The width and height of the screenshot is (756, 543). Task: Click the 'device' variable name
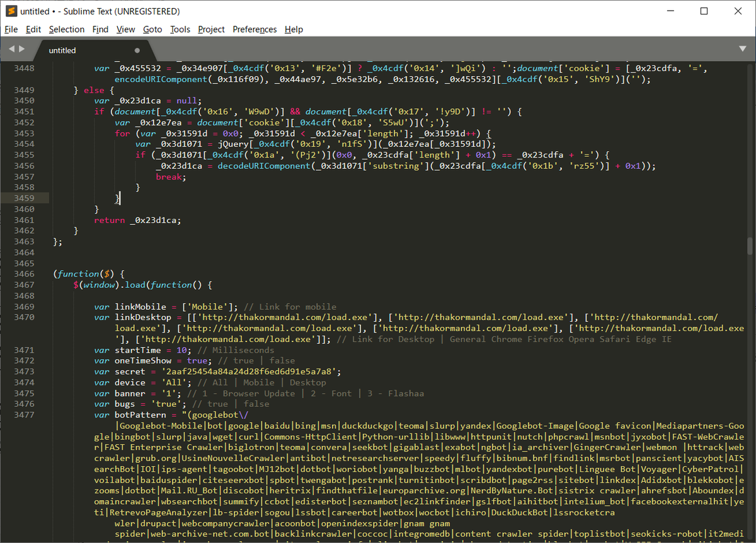(130, 382)
